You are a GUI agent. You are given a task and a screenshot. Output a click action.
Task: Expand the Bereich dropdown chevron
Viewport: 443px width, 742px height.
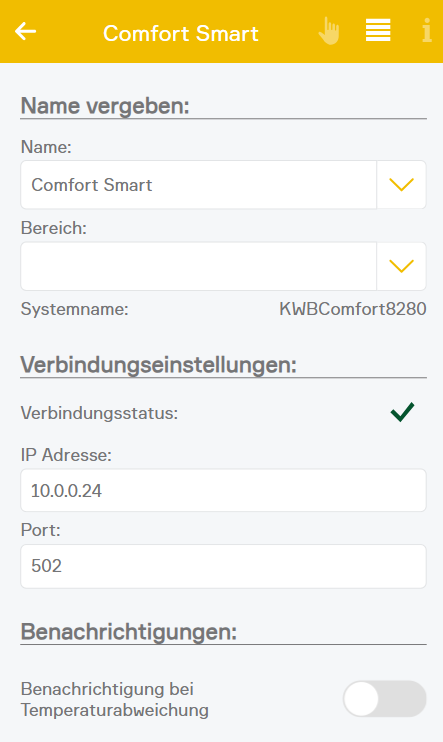coord(401,266)
